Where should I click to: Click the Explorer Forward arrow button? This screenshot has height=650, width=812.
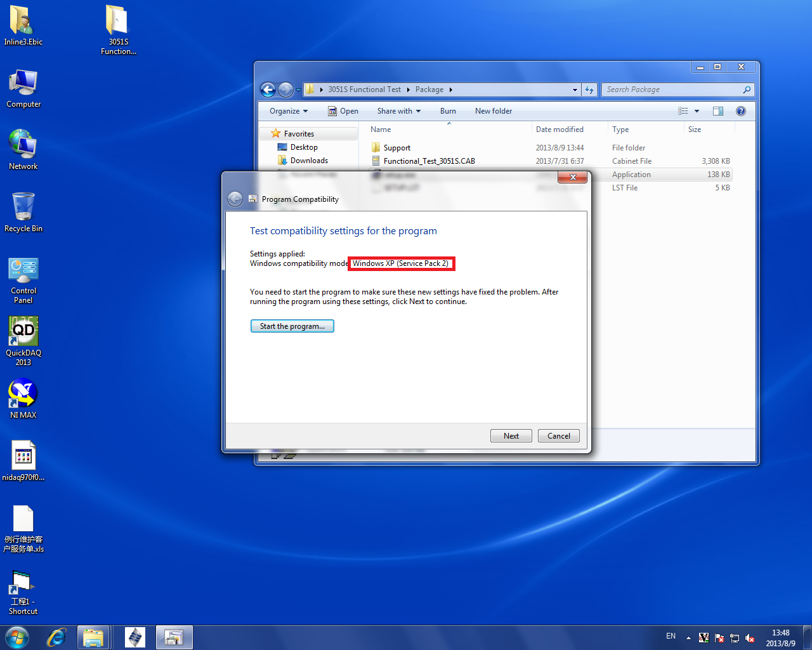[x=285, y=90]
